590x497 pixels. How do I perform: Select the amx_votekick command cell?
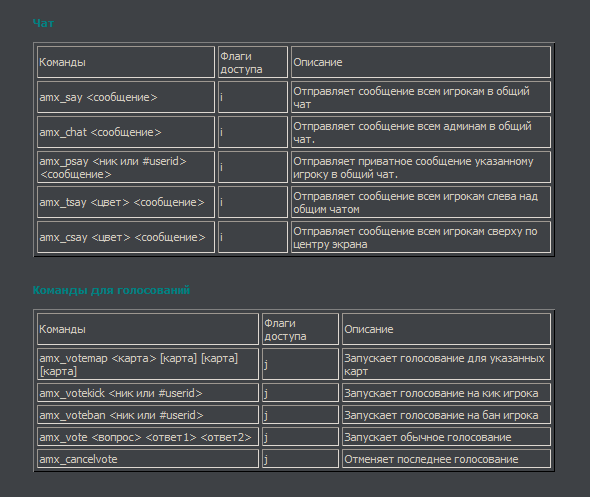point(148,393)
